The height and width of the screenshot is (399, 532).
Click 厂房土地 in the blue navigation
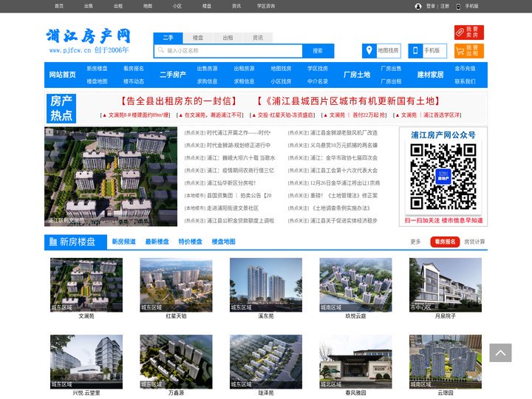point(357,75)
